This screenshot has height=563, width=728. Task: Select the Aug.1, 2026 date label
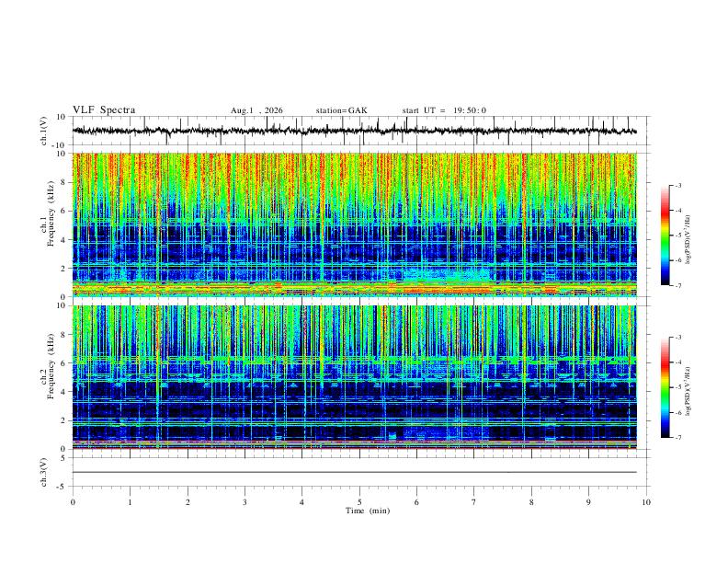(256, 110)
